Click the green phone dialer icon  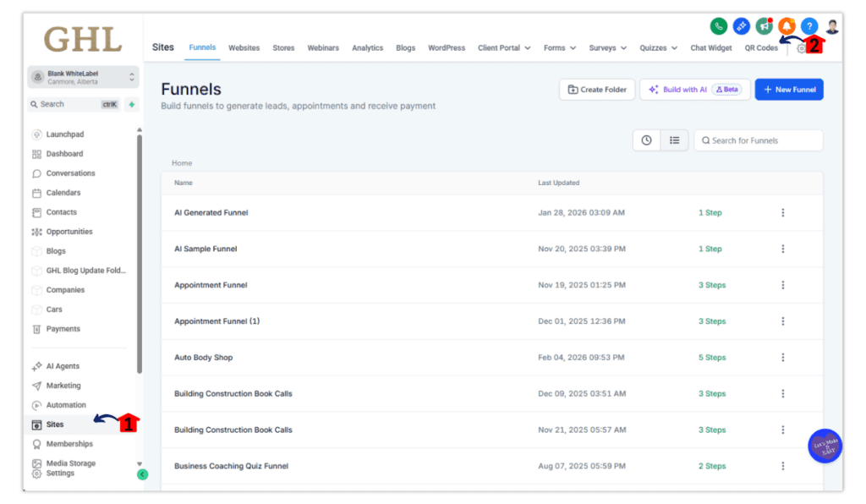coord(718,26)
